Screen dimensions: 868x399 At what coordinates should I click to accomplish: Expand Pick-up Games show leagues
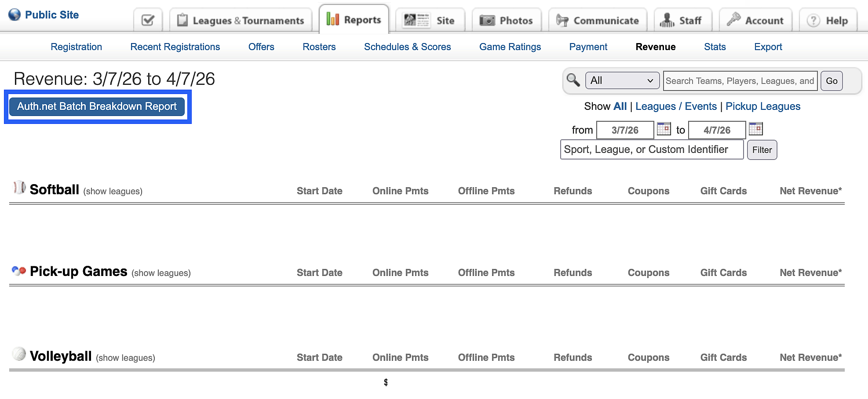161,273
